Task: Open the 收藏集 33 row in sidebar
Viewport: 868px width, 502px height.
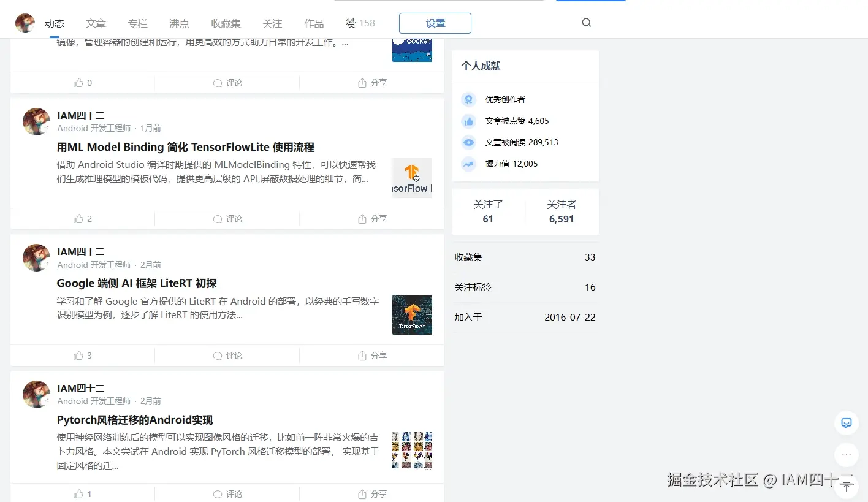Action: 525,257
